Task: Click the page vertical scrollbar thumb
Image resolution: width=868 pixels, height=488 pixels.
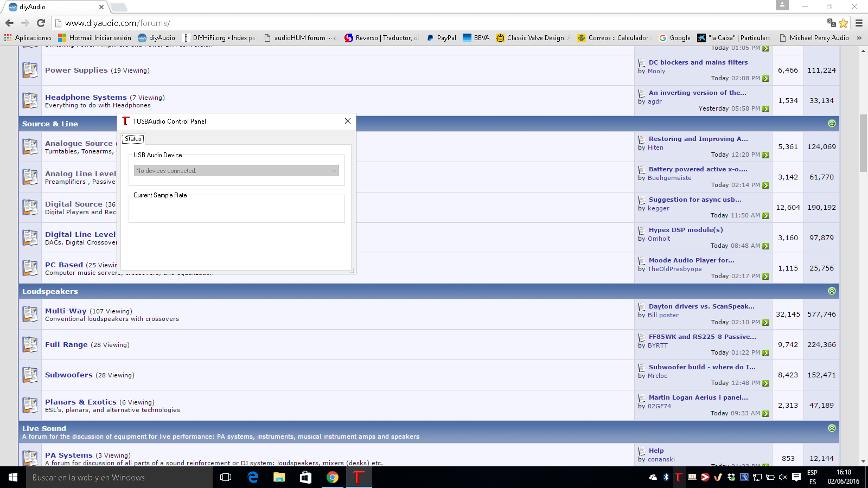Action: pyautogui.click(x=863, y=143)
